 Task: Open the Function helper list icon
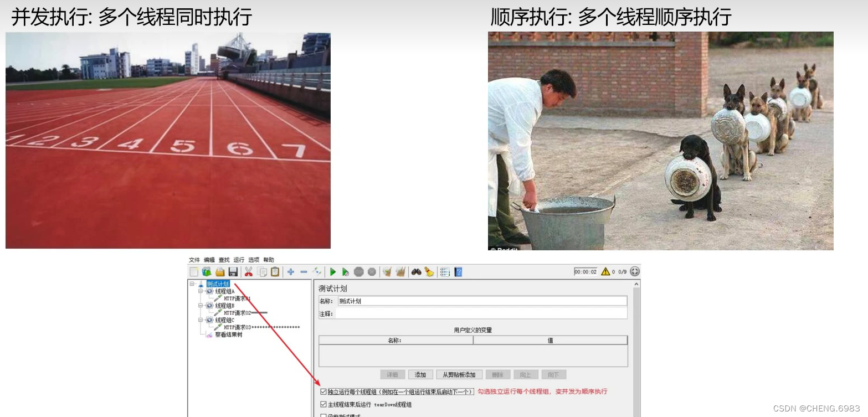[x=445, y=272]
